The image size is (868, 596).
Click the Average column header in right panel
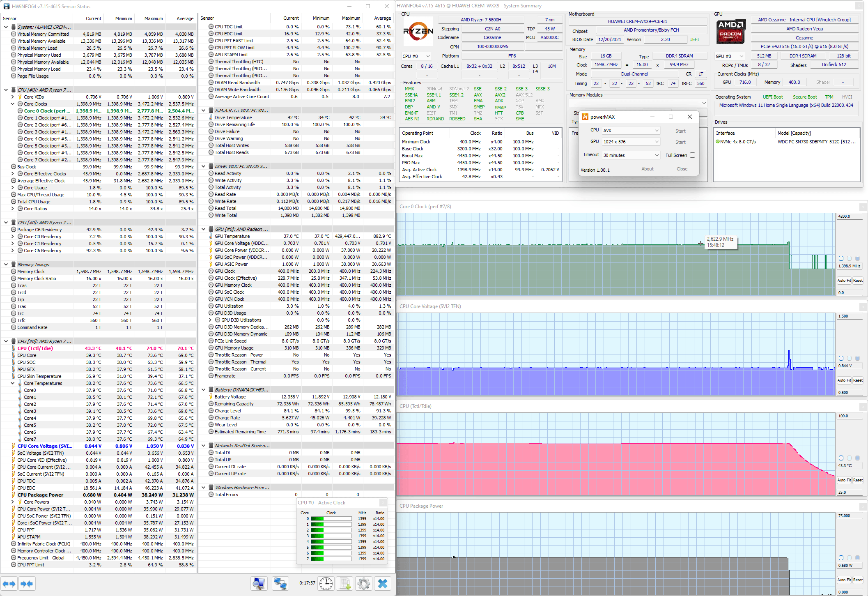[382, 18]
